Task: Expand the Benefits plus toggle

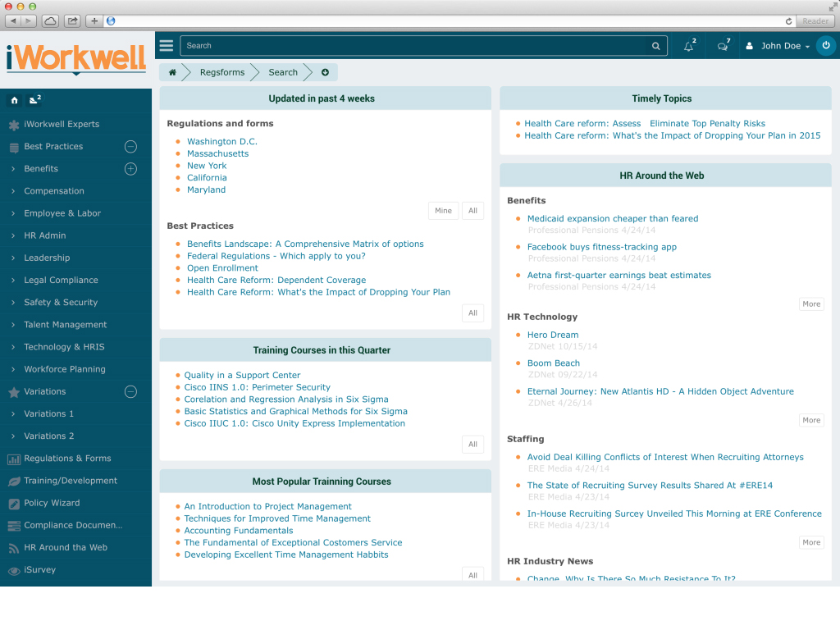Action: [130, 169]
